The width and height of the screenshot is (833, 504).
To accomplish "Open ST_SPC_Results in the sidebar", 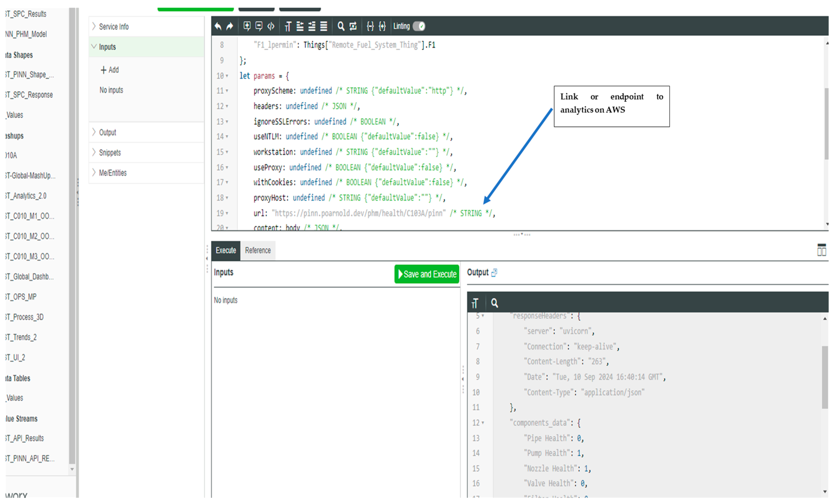I will (26, 14).
